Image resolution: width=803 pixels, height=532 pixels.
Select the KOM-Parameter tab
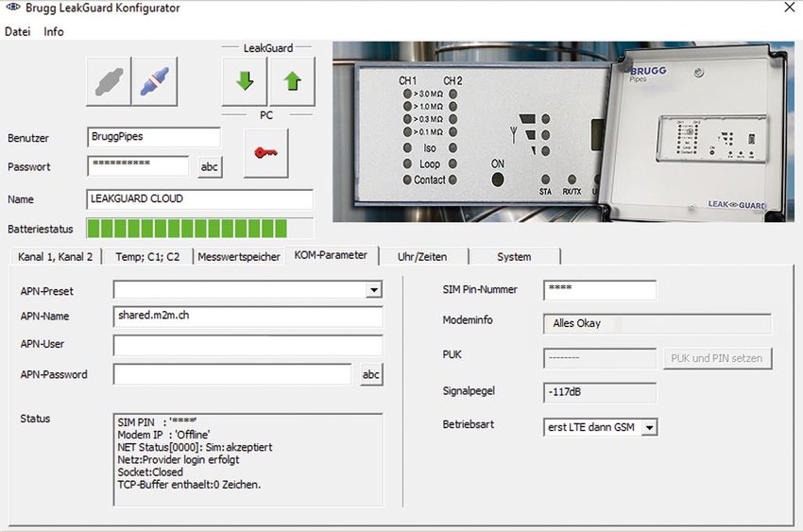331,255
